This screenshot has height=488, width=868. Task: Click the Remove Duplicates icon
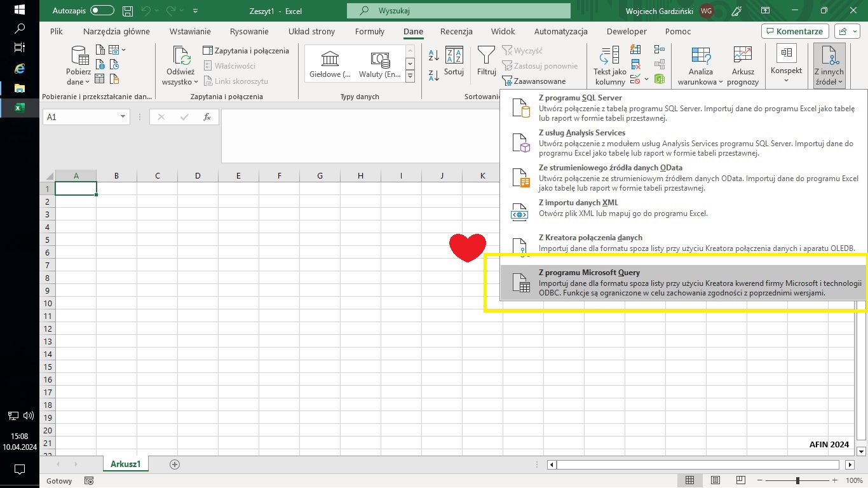point(635,64)
